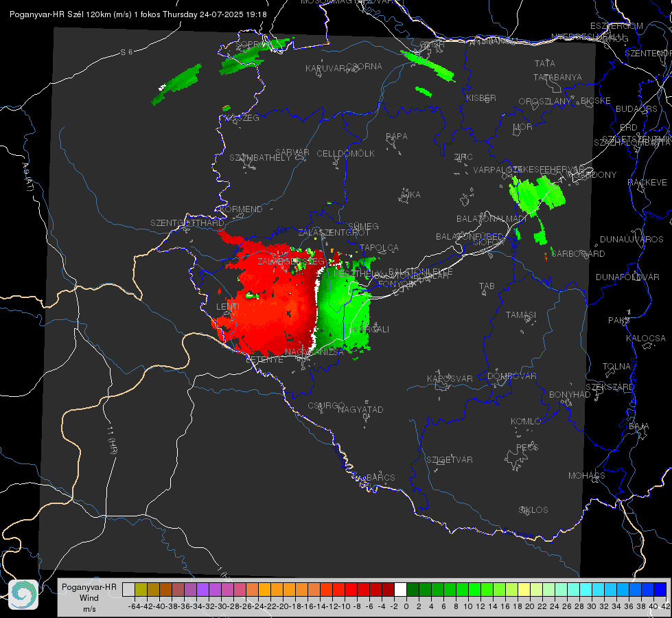Click the KAPUVÁR city label
The image size is (672, 618).
point(326,69)
